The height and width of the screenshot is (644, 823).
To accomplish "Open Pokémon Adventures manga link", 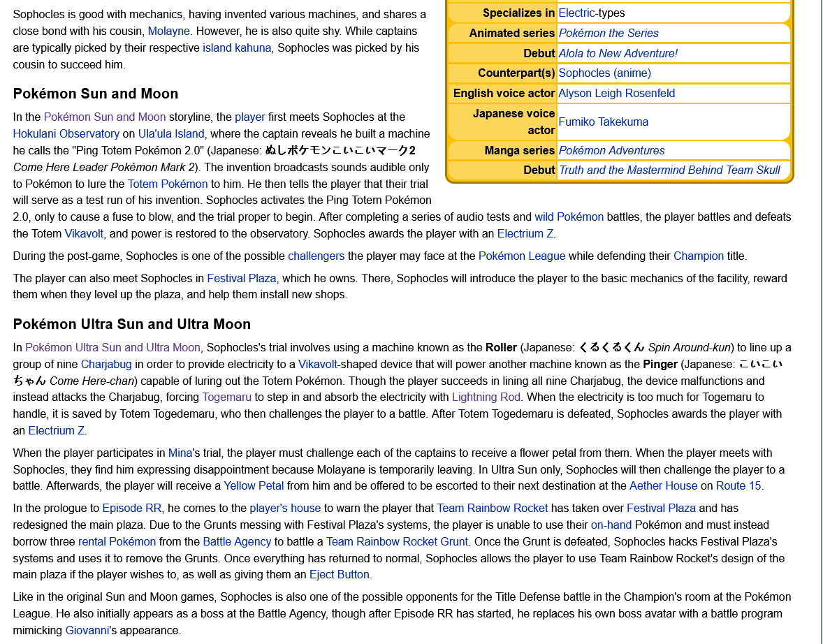I will click(611, 151).
